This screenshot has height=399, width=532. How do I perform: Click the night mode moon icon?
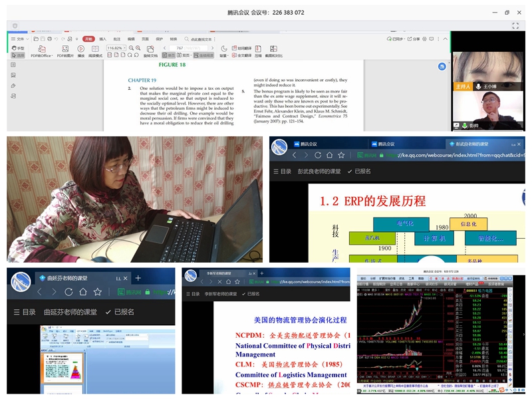coord(224,49)
